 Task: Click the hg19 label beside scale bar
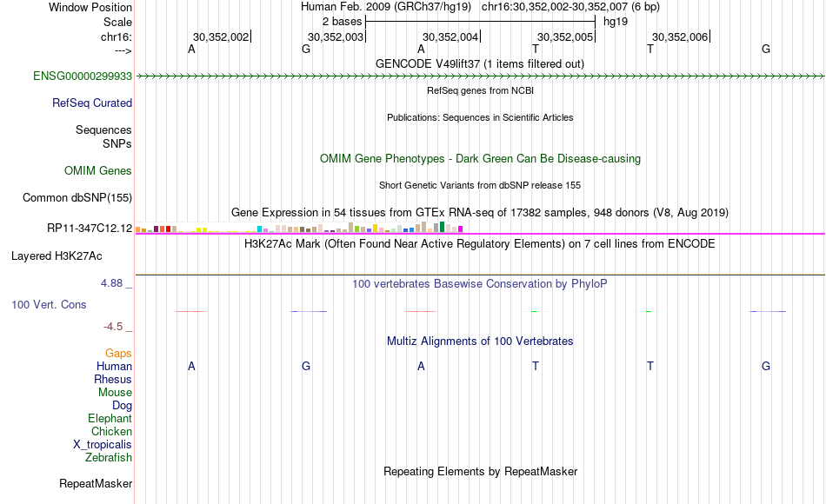coord(616,22)
